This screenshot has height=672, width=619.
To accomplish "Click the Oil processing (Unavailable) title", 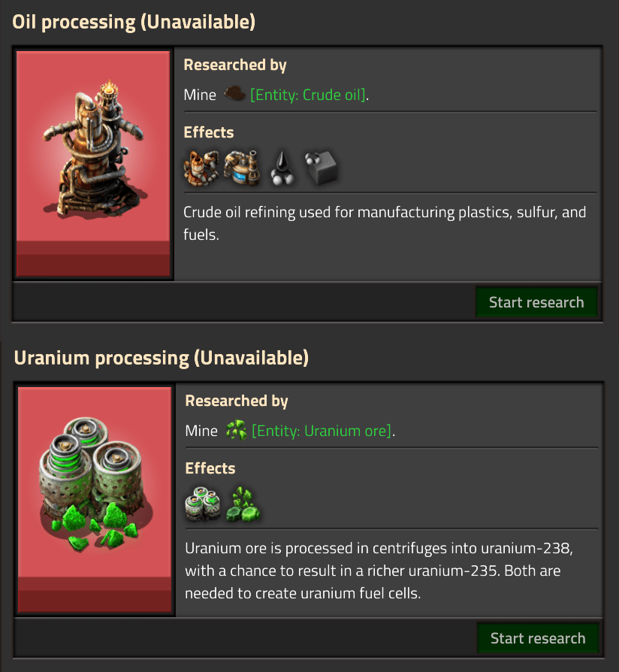I will point(134,23).
